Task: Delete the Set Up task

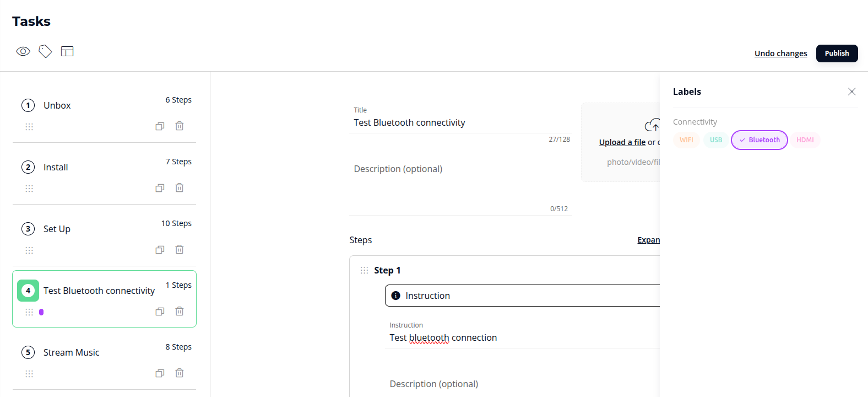Action: coord(180,250)
